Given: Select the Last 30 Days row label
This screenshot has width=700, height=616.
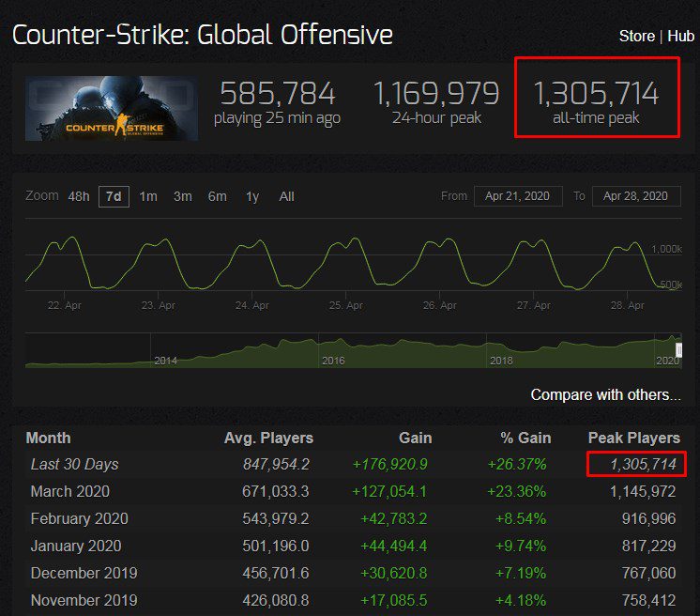Looking at the screenshot, I should pos(74,464).
